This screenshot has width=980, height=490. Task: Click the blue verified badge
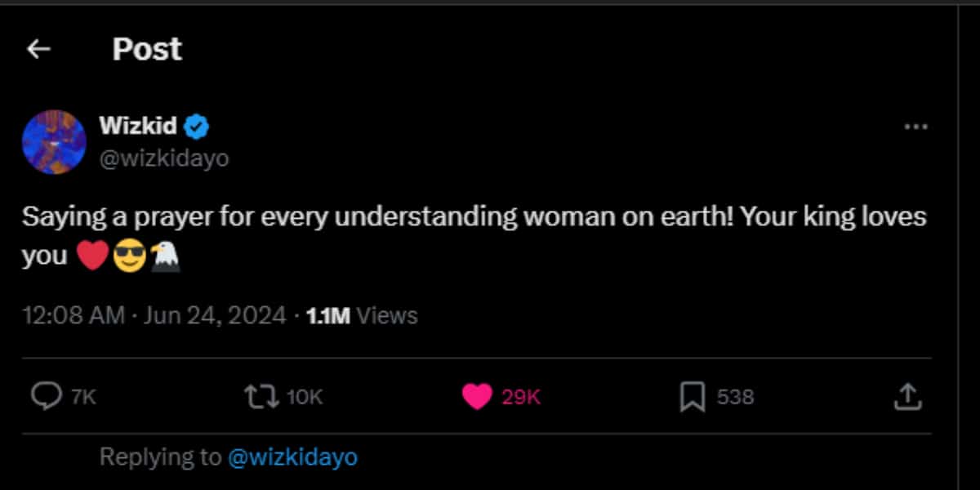pyautogui.click(x=198, y=127)
